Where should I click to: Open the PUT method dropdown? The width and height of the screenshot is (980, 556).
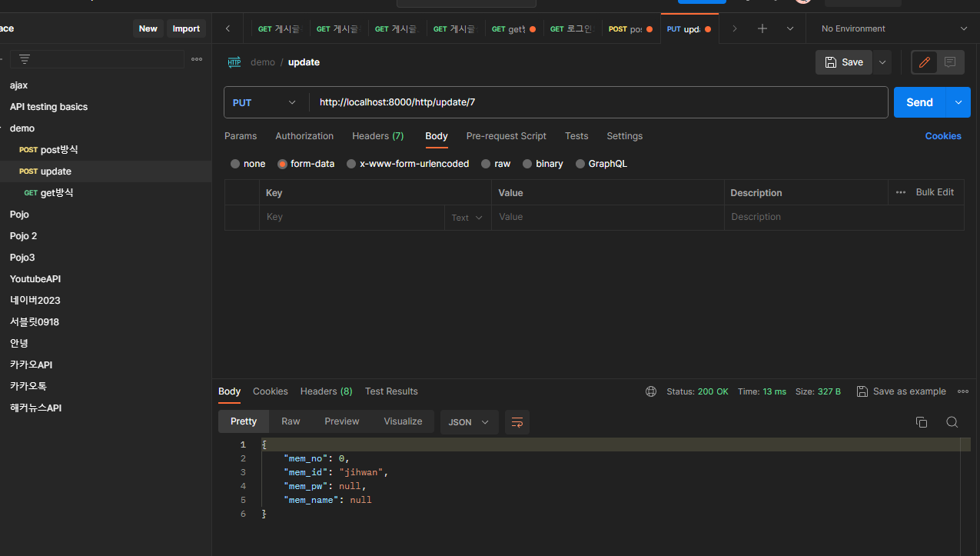pyautogui.click(x=266, y=102)
